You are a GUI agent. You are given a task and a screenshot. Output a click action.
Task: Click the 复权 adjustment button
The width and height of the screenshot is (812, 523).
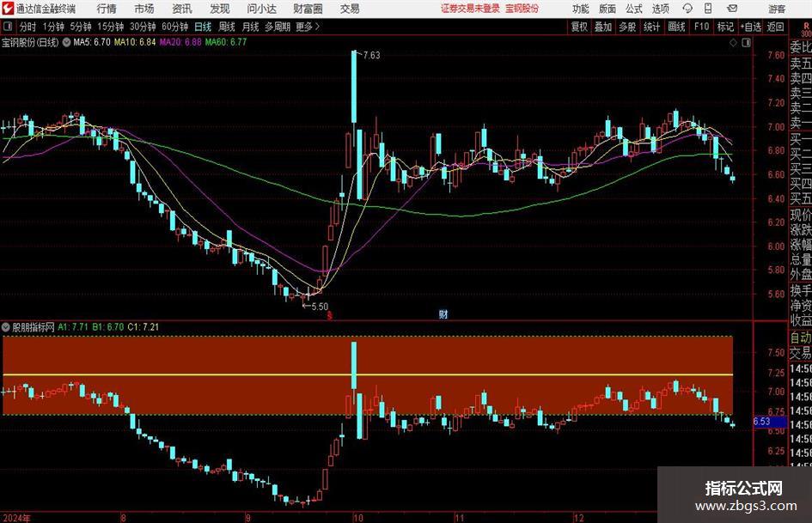click(579, 27)
